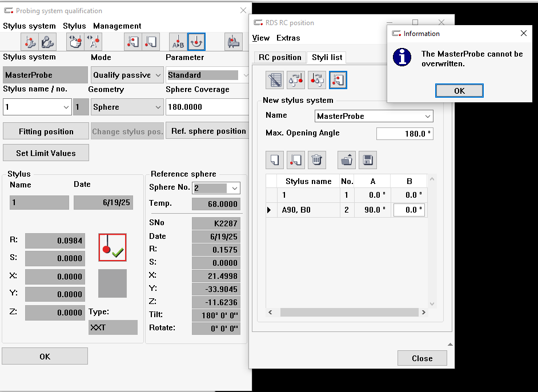Screen dimensions: 538x392
Task: Click the icon with arrow pointing to red stylus
Action: coord(296,80)
